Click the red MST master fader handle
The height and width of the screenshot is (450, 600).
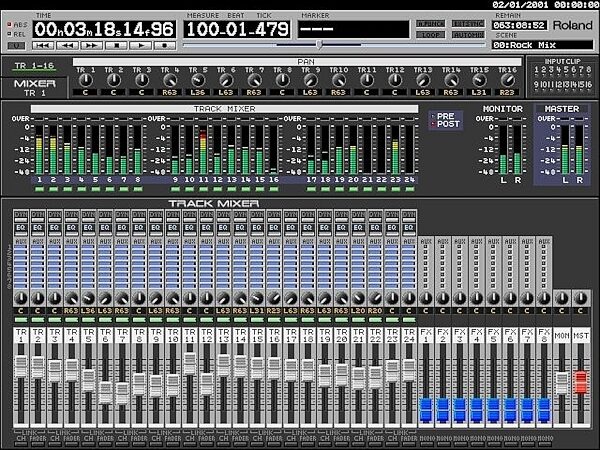(x=581, y=382)
